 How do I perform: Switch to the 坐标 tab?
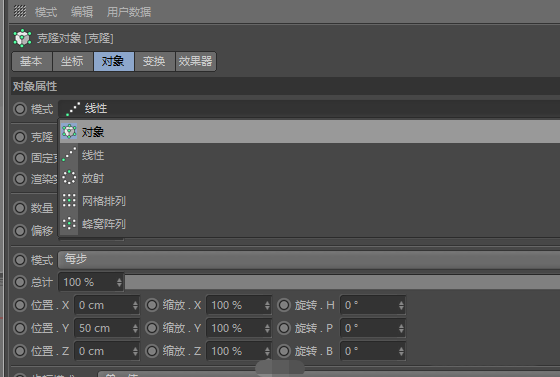click(73, 61)
